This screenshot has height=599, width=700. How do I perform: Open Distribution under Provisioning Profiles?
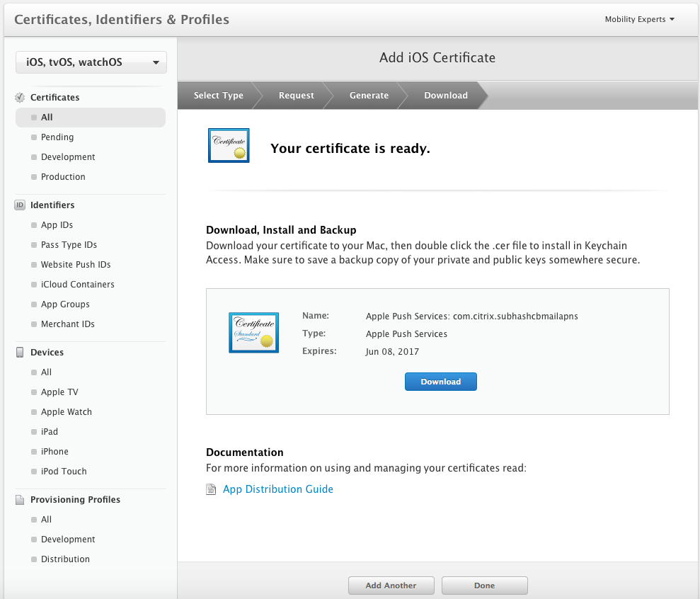pyautogui.click(x=65, y=559)
